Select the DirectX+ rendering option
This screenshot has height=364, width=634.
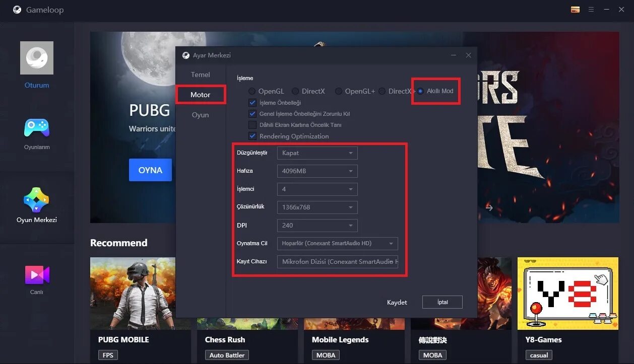click(382, 91)
